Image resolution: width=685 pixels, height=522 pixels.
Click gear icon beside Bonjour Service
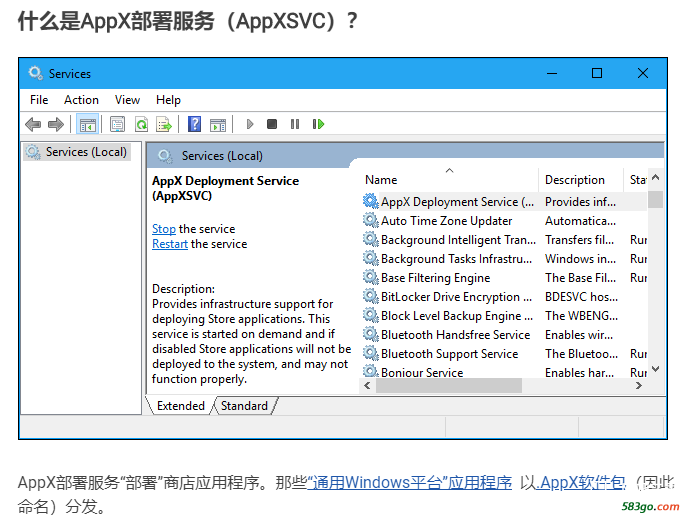pyautogui.click(x=370, y=371)
